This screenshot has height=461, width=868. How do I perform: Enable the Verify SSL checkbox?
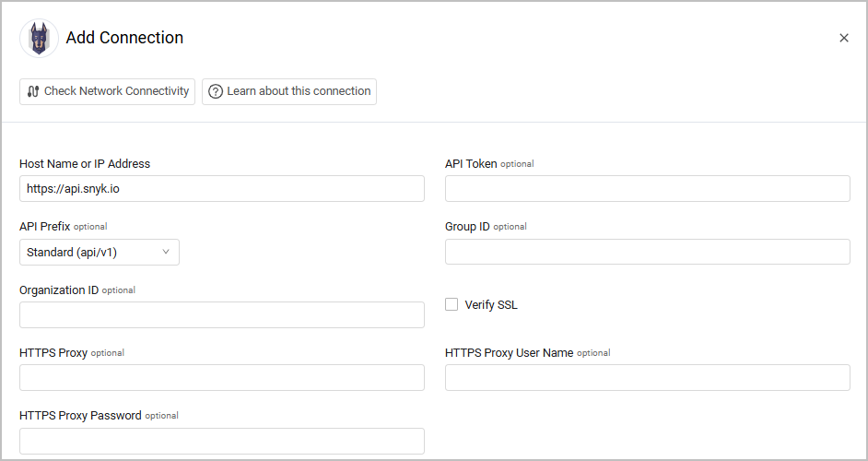click(452, 304)
